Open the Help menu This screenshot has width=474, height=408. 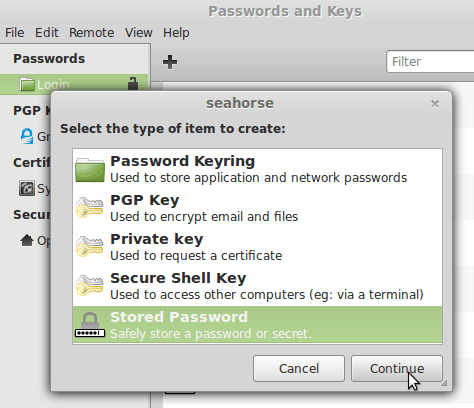point(176,33)
